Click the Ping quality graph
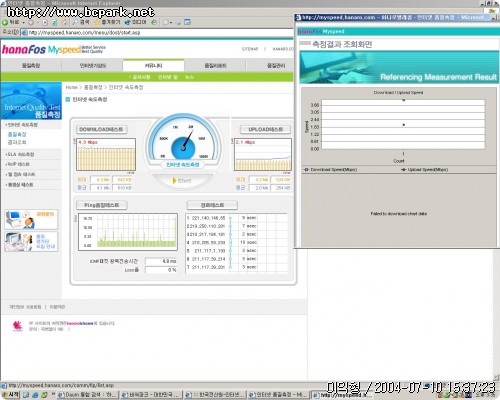The width and height of the screenshot is (500, 400). coord(128,232)
